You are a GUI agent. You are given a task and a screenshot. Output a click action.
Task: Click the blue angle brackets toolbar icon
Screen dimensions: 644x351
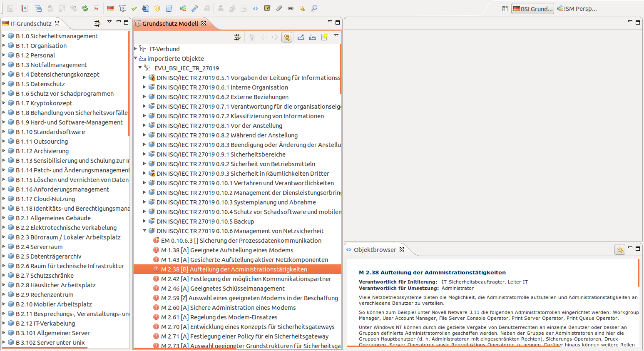point(256,8)
